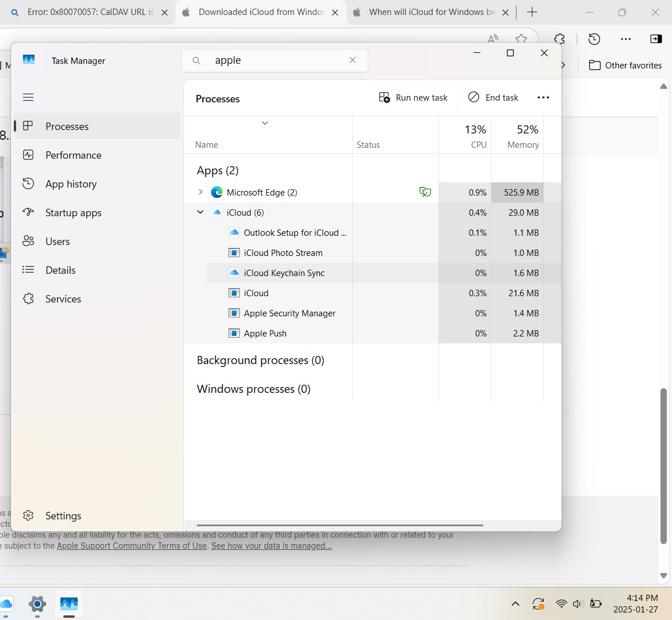Image resolution: width=672 pixels, height=620 pixels.
Task: Select the Processes page in sidebar
Action: pyautogui.click(x=97, y=126)
